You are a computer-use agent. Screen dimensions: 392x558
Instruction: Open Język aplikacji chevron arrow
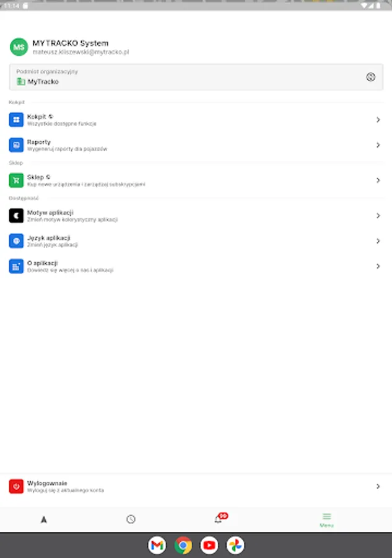(378, 241)
